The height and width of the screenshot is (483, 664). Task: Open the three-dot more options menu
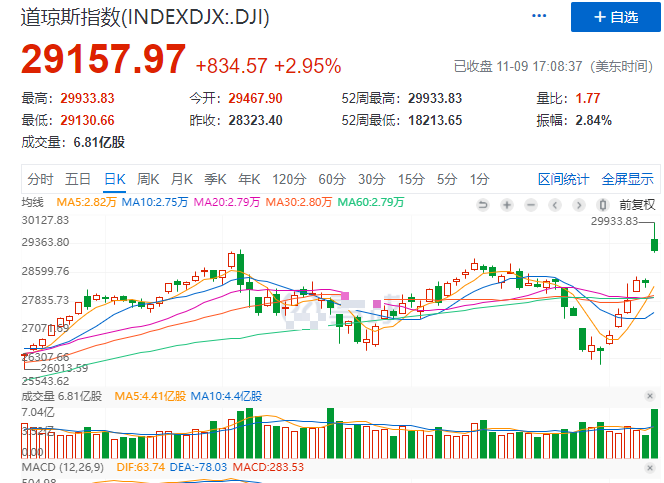pyautogui.click(x=539, y=16)
